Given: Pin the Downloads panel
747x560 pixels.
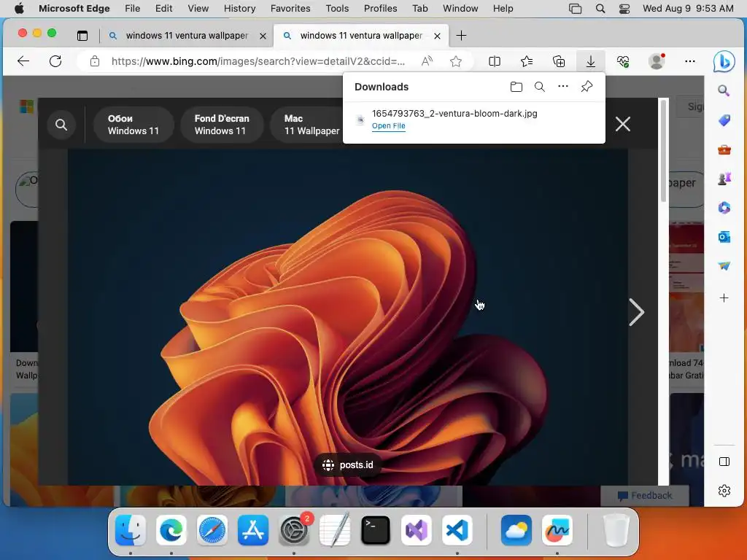Looking at the screenshot, I should (587, 86).
